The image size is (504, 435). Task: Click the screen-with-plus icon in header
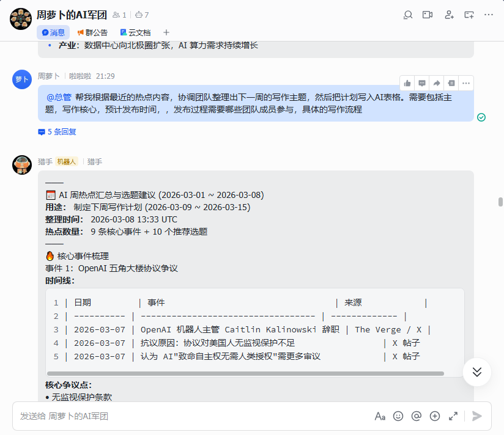click(469, 15)
